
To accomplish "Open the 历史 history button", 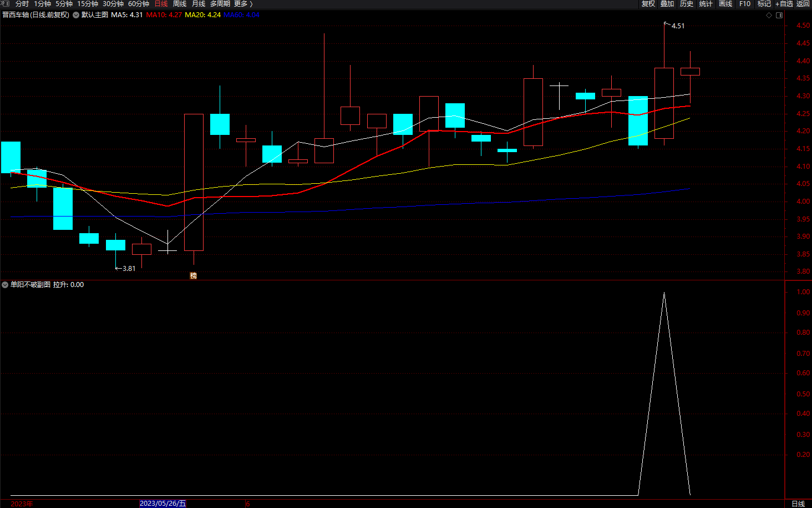I will (x=687, y=4).
